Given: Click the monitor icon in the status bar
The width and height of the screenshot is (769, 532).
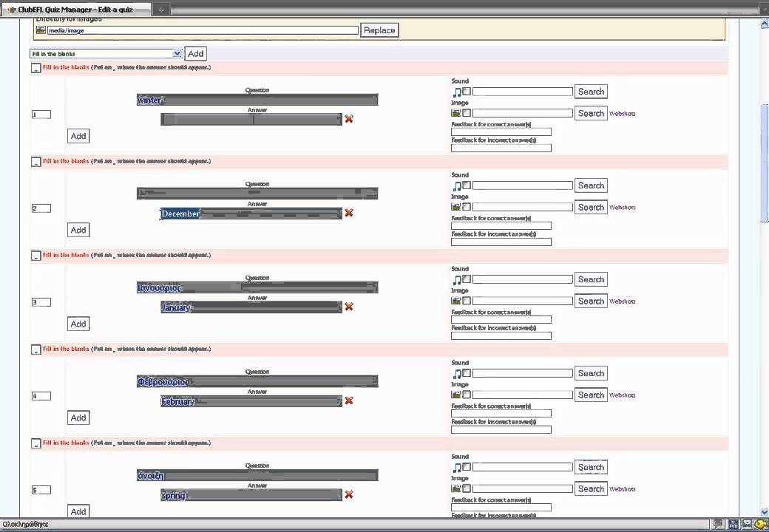Looking at the screenshot, I should 717,524.
